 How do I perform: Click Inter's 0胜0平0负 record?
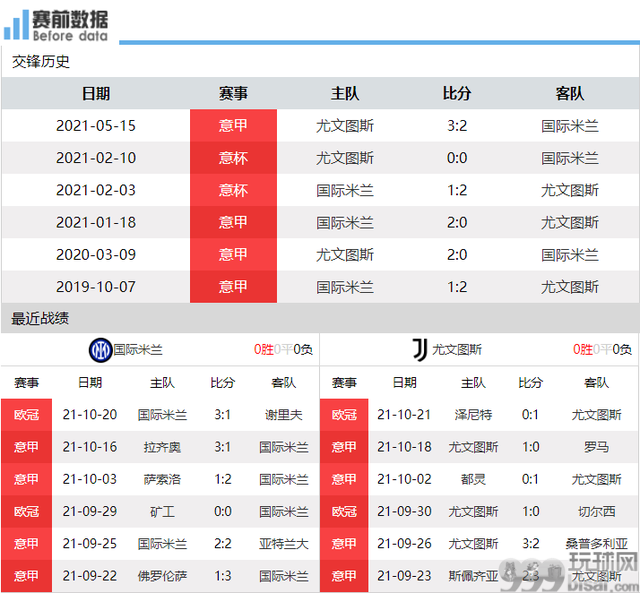(283, 350)
